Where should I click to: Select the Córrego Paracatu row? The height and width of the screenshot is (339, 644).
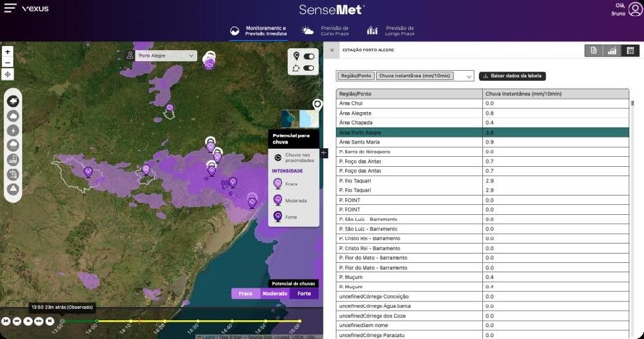pyautogui.click(x=482, y=335)
